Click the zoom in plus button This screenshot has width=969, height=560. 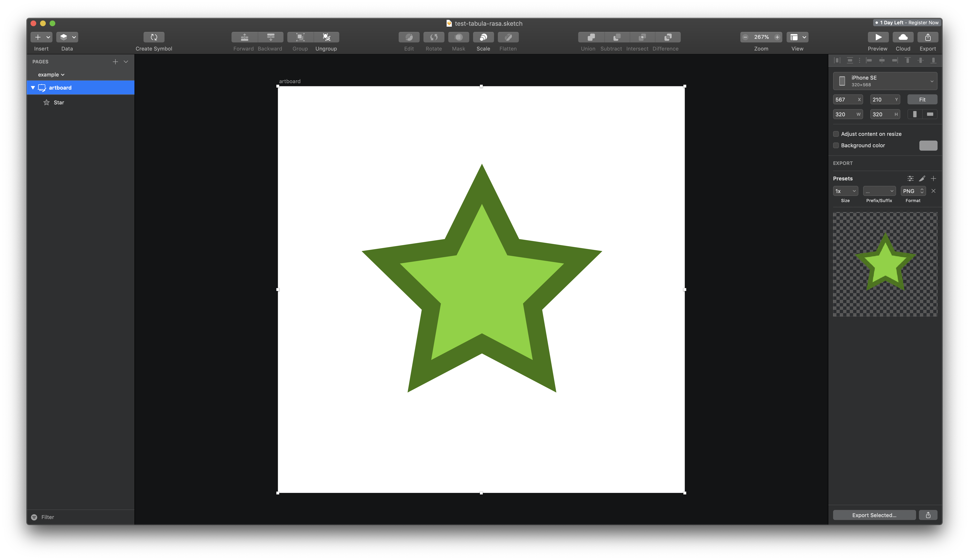pos(777,37)
